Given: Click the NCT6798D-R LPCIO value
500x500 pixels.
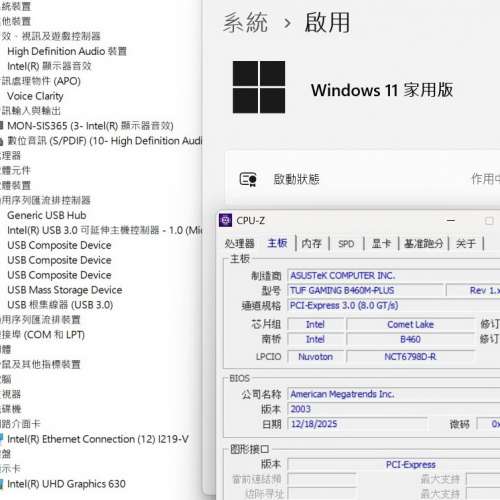Looking at the screenshot, I should pyautogui.click(x=410, y=357).
